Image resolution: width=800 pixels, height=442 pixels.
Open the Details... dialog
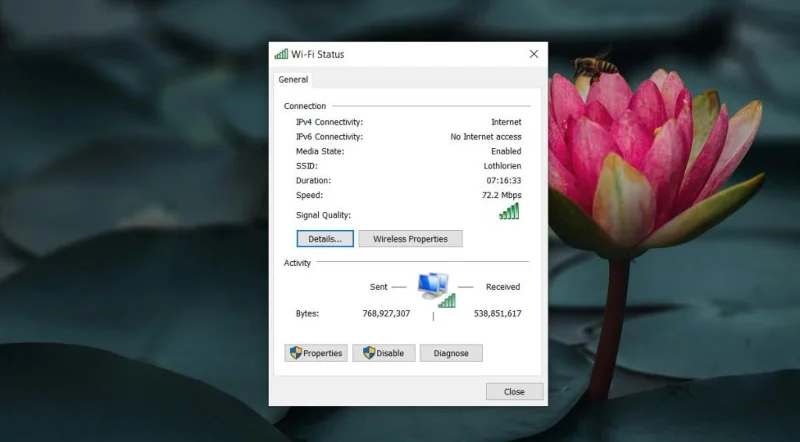click(x=325, y=239)
